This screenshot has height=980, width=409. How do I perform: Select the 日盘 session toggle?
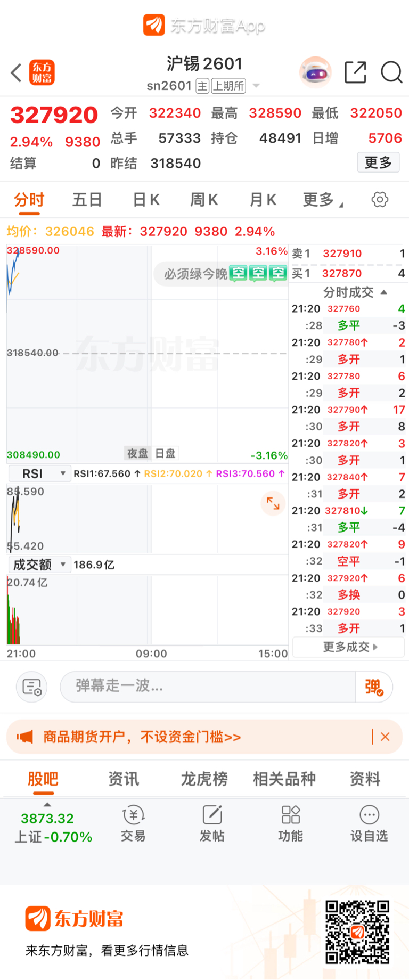point(165,453)
